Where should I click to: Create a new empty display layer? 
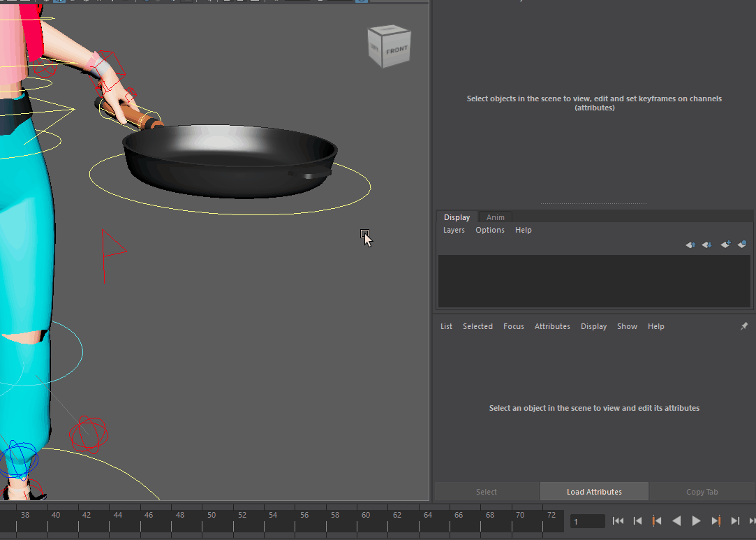(725, 245)
